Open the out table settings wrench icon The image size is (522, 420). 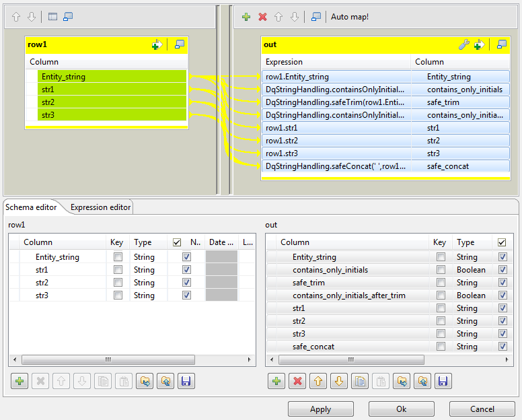463,44
